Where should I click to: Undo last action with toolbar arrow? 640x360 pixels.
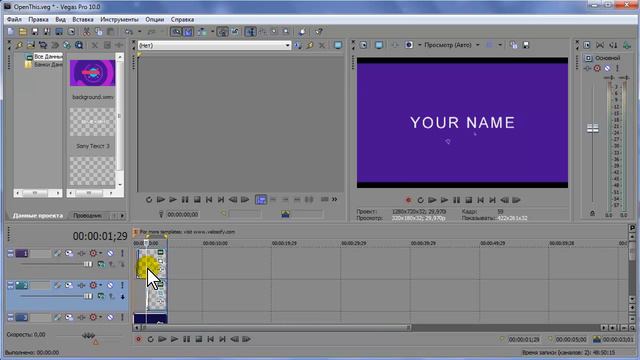pyautogui.click(x=129, y=31)
